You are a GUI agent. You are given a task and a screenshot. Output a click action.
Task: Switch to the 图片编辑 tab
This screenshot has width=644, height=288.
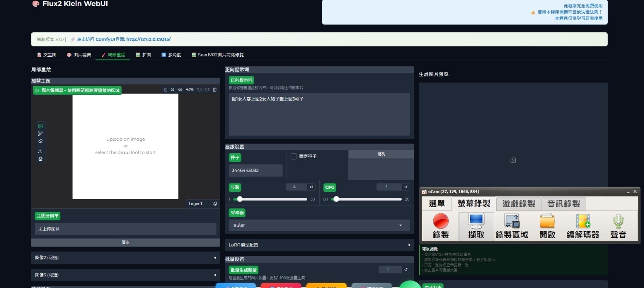pyautogui.click(x=79, y=55)
